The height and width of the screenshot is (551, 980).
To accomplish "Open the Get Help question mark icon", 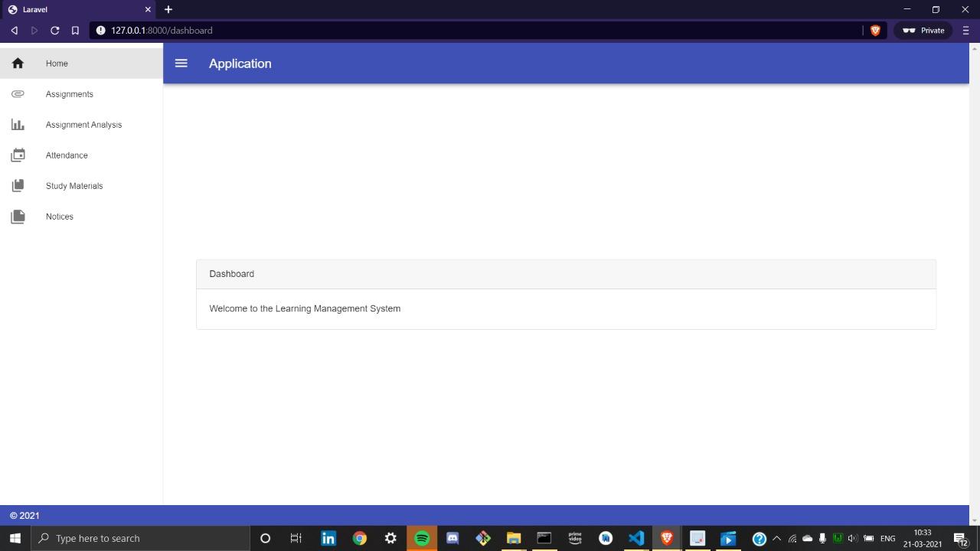I will click(759, 538).
